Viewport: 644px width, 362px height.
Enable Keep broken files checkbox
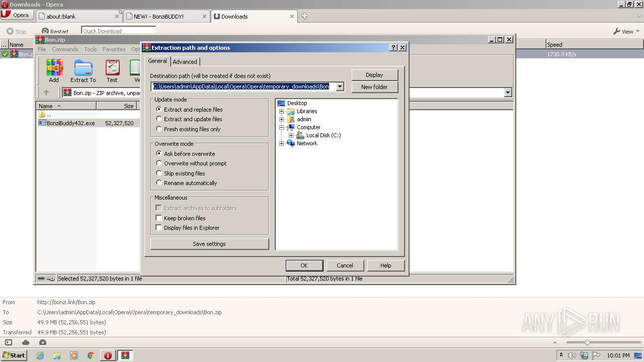tap(181, 218)
